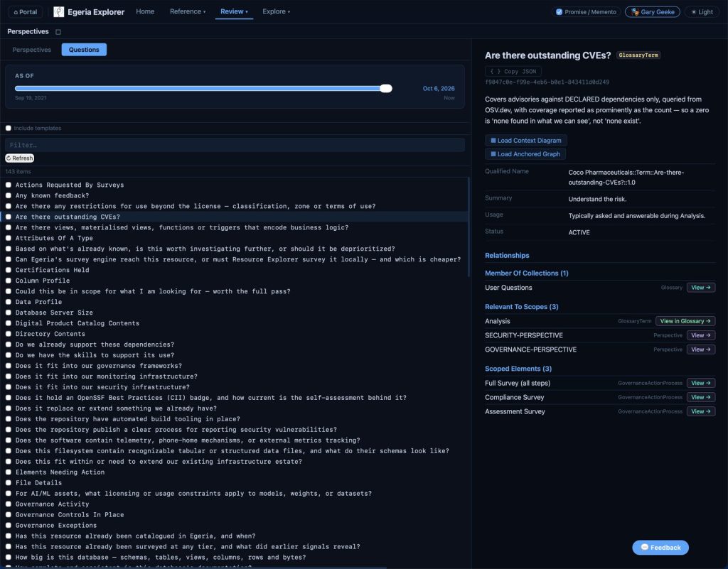Open the Explore dropdown menu
The image size is (728, 569).
pos(277,11)
